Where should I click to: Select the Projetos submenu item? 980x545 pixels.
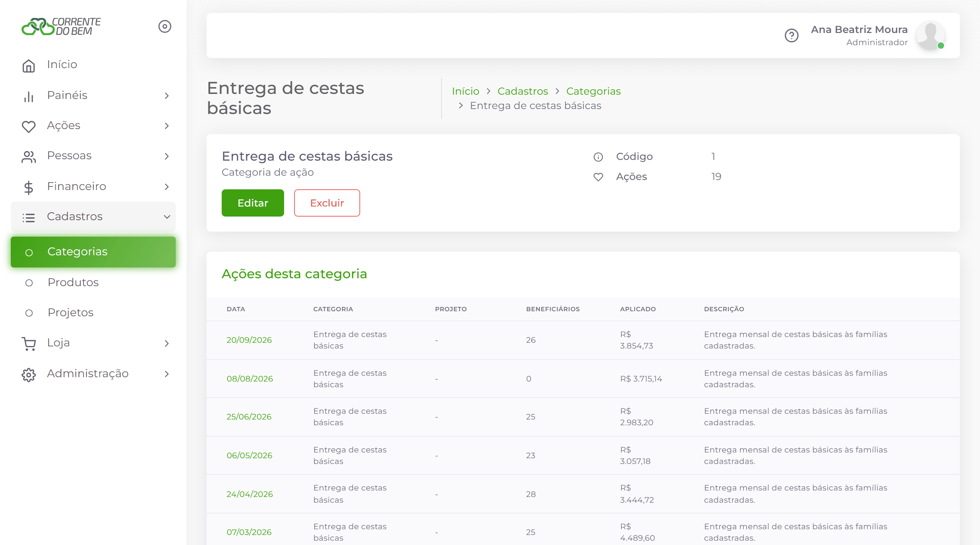93,313
